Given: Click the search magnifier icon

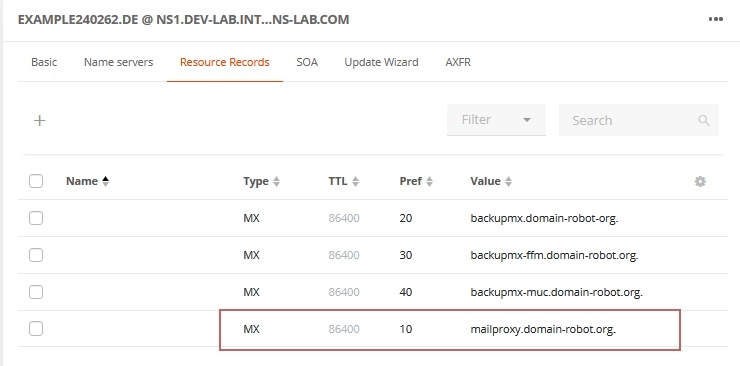Looking at the screenshot, I should click(704, 120).
